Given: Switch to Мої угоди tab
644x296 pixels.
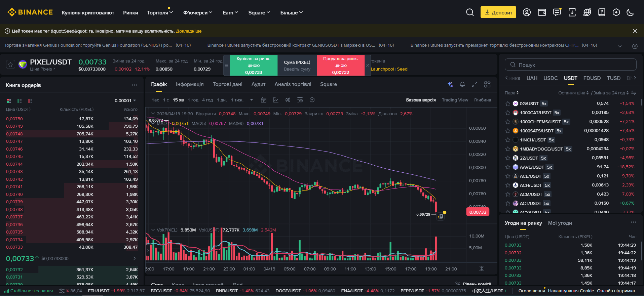Looking at the screenshot, I should coord(560,223).
